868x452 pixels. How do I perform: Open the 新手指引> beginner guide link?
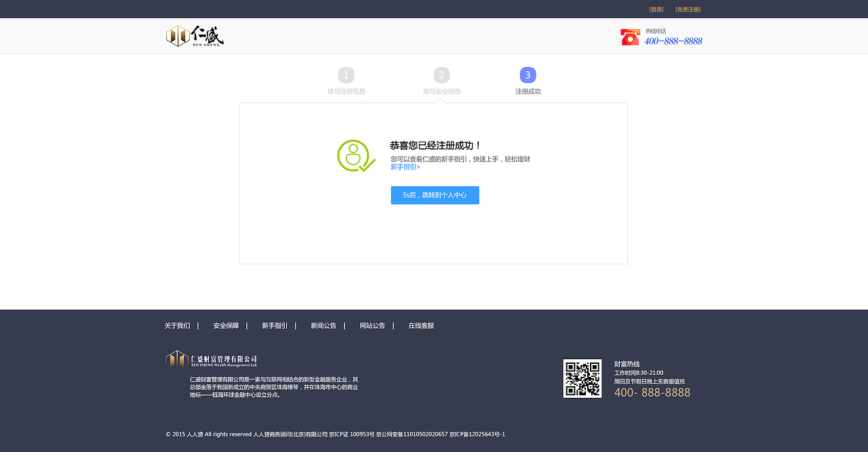(405, 166)
